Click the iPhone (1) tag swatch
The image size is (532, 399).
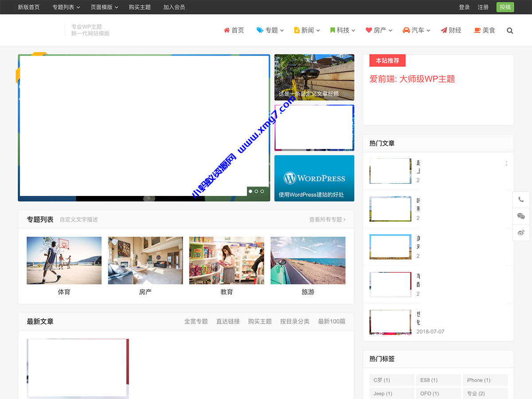tap(485, 380)
